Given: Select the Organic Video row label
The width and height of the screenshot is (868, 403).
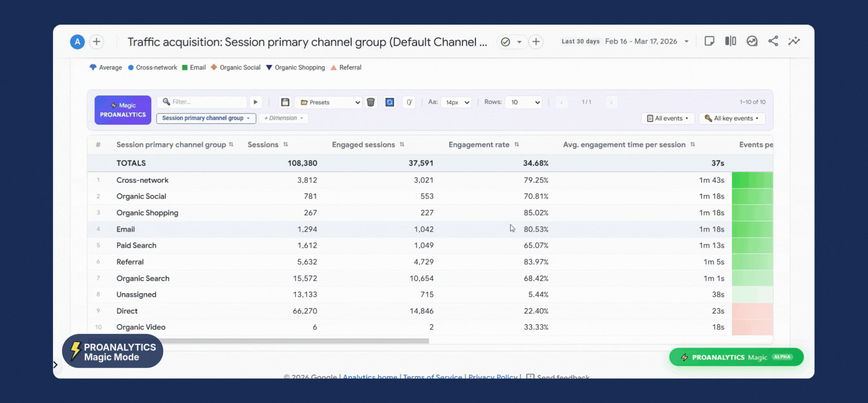Looking at the screenshot, I should 141,327.
